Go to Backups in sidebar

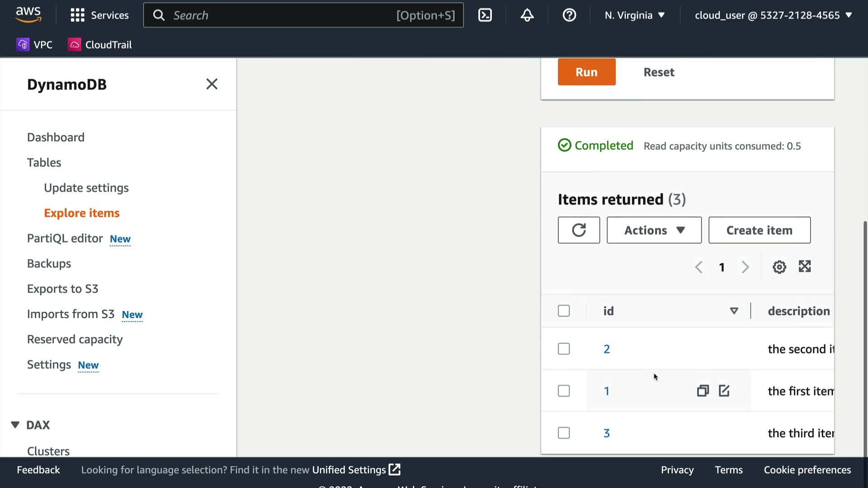tap(49, 263)
